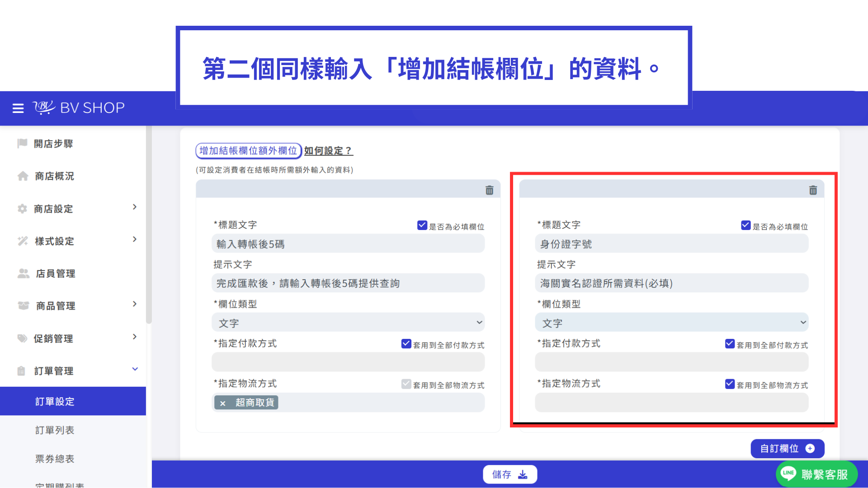Image resolution: width=868 pixels, height=488 pixels.
Task: Click the 樣式設定 wand icon
Action: 23,241
